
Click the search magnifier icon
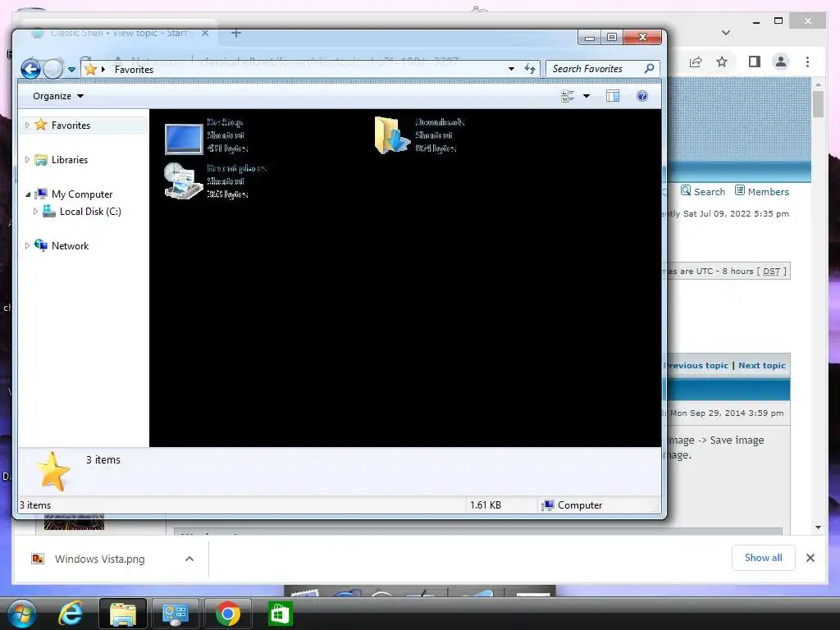[650, 69]
